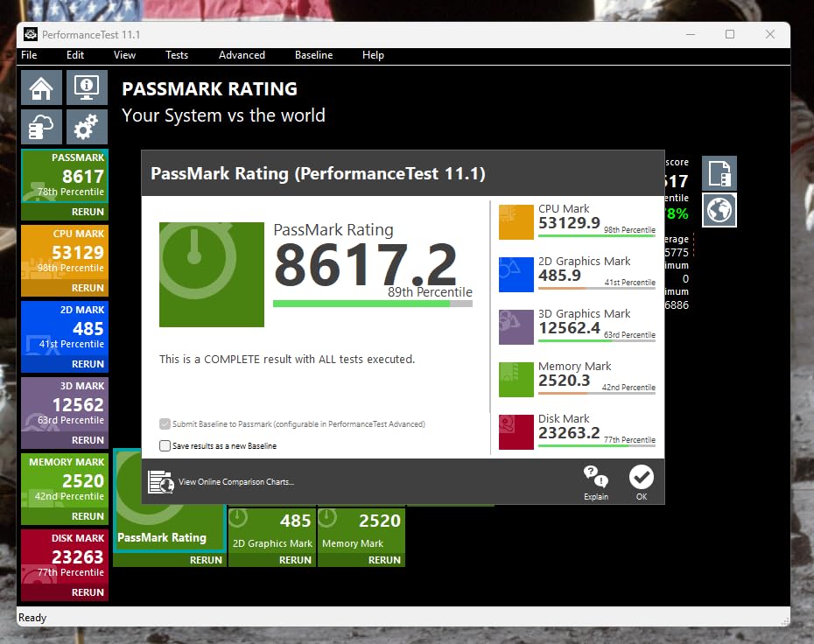Click the blue 2D Graphics Mark icon
Screen dimensions: 814x644
pos(516,275)
